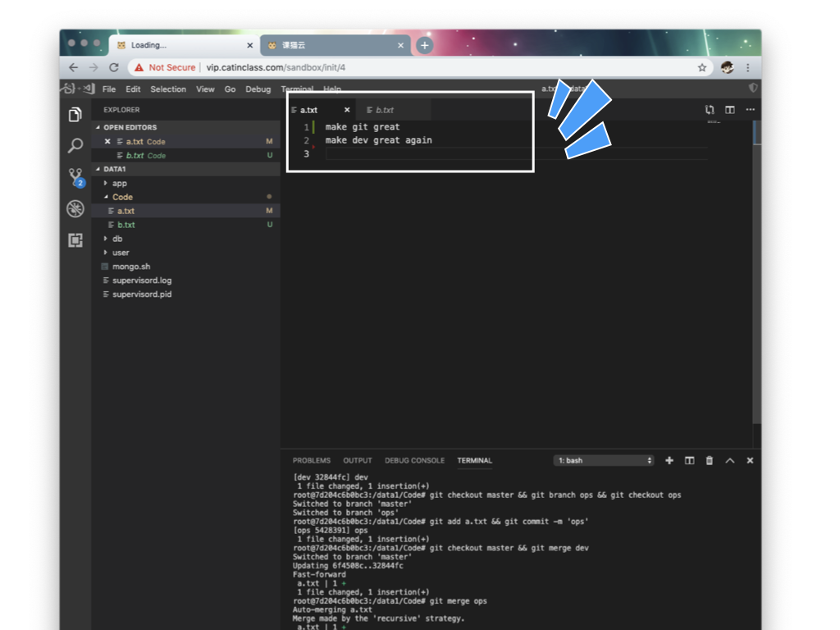Screen dimensions: 840x630
Task: Select b.txt Code in Open Editors
Action: (x=185, y=155)
